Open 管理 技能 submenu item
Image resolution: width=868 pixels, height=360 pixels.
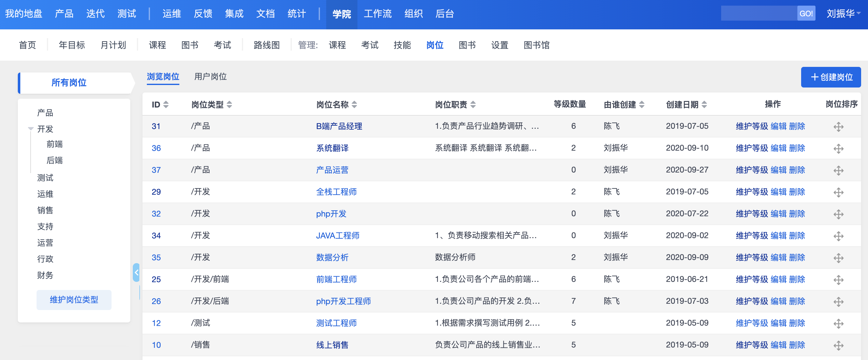[402, 45]
